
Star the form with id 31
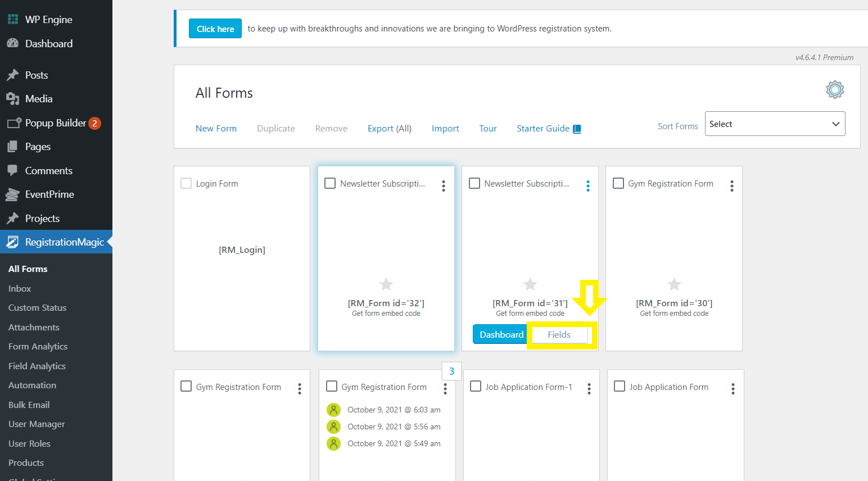coord(530,284)
